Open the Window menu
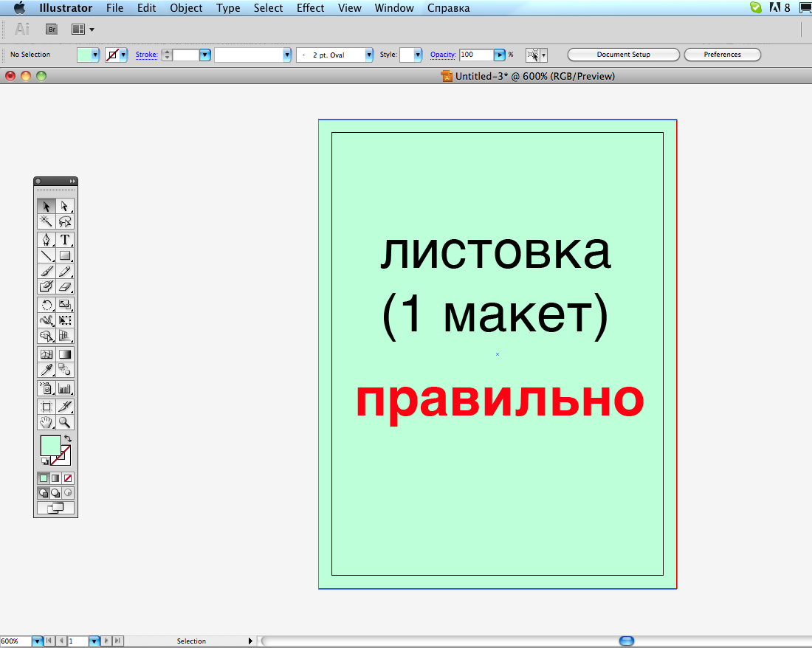The width and height of the screenshot is (812, 648). [394, 8]
